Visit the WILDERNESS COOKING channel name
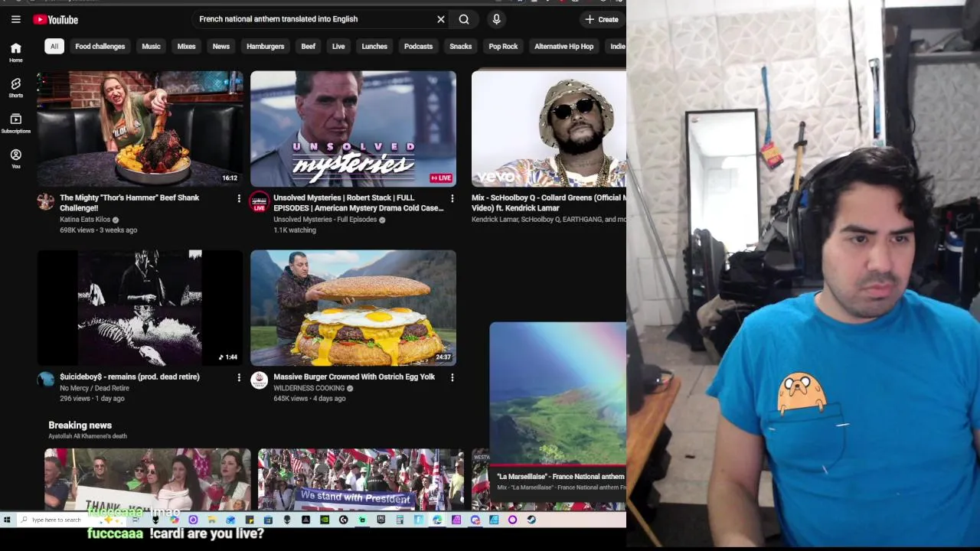Screen dimensions: 980x551 pyautogui.click(x=309, y=388)
